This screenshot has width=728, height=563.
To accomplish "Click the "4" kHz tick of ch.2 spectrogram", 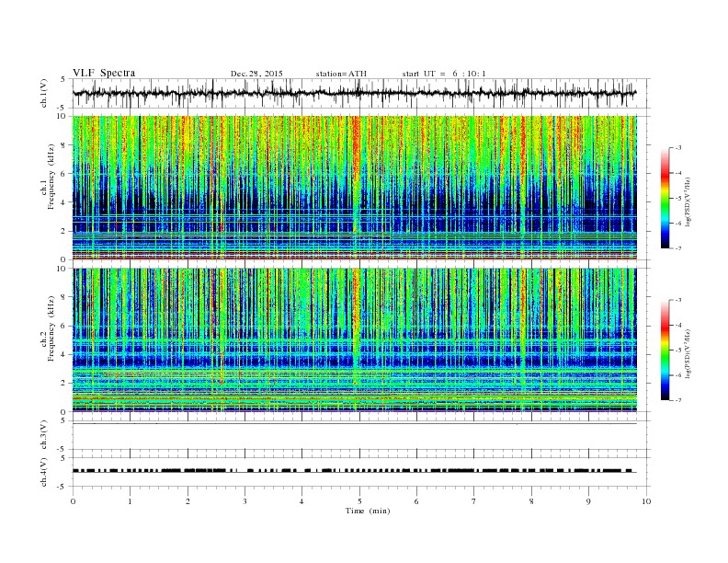I will 64,354.
